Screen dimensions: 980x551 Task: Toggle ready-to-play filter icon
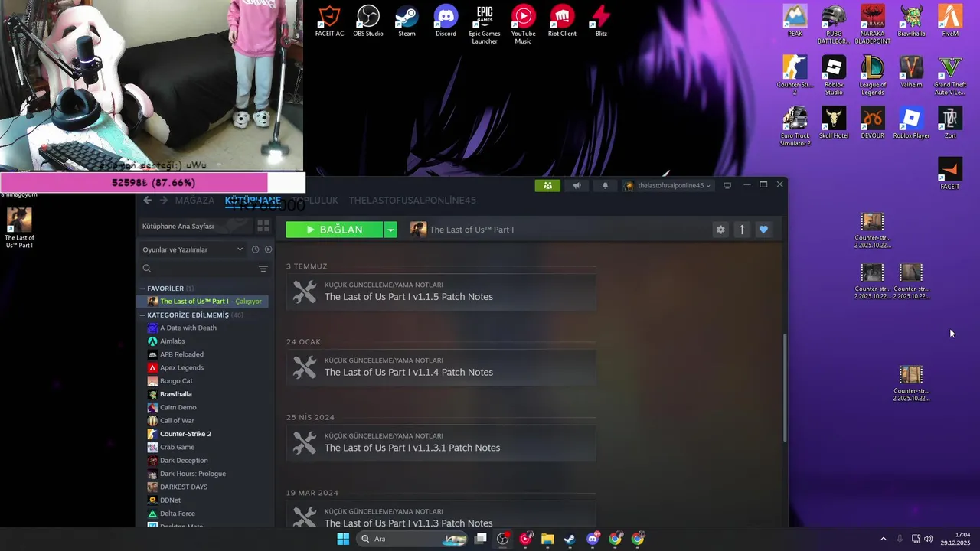coord(268,249)
